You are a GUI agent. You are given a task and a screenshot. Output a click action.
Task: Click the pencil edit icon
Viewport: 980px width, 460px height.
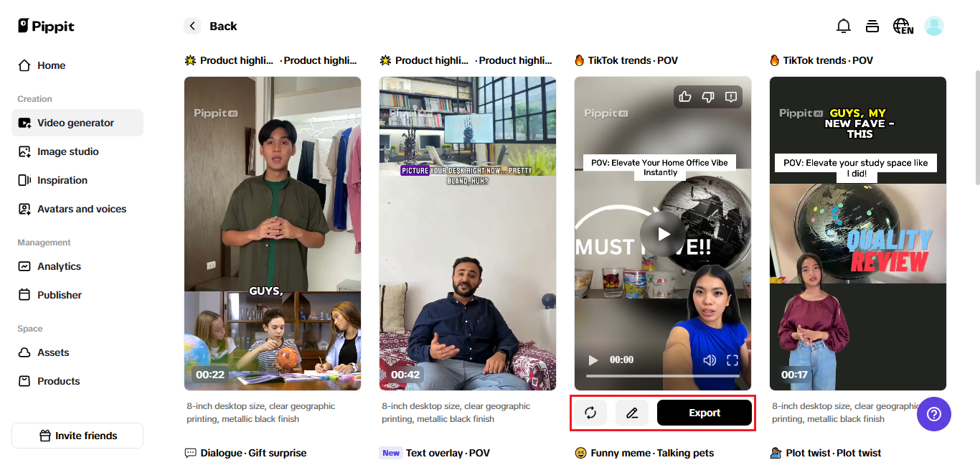[x=632, y=413]
